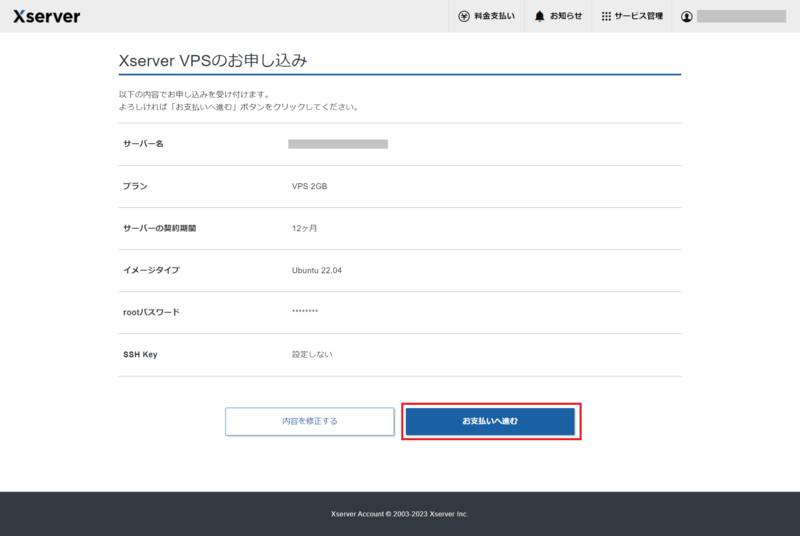Click the サーバーの契約期間 label
The width and height of the screenshot is (800, 536).
point(160,228)
